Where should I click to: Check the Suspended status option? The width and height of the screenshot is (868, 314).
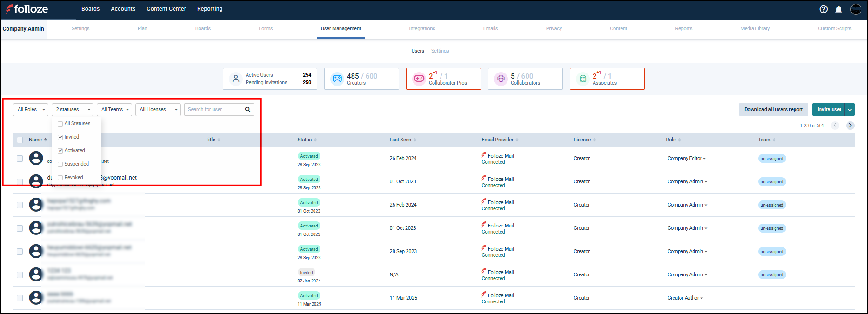pos(60,164)
